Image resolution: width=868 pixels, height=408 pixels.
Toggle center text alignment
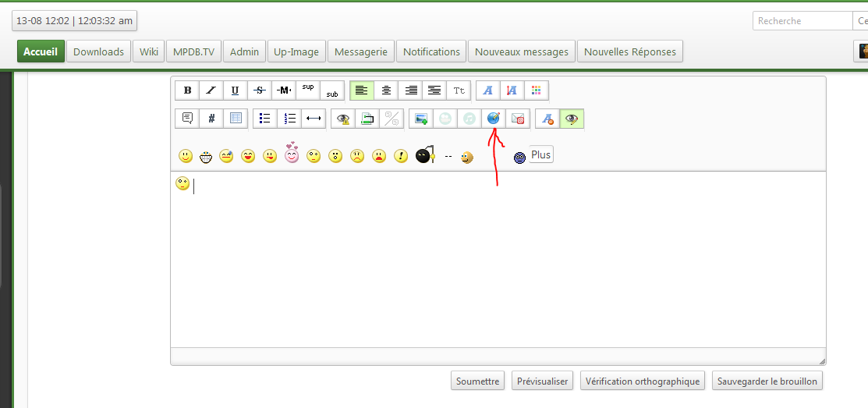coord(385,90)
